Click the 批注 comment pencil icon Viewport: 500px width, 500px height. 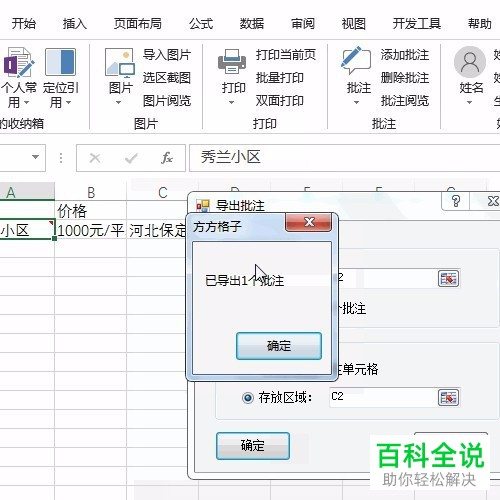pos(356,60)
